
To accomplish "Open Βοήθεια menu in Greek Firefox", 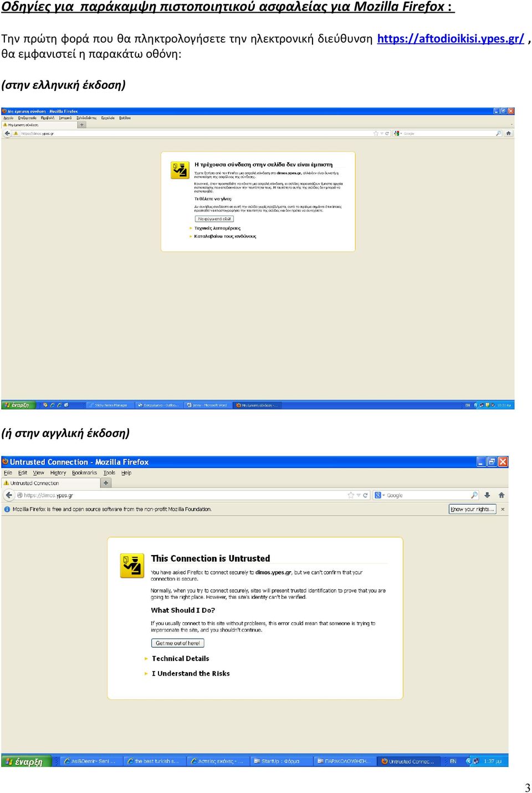I will click(x=125, y=118).
